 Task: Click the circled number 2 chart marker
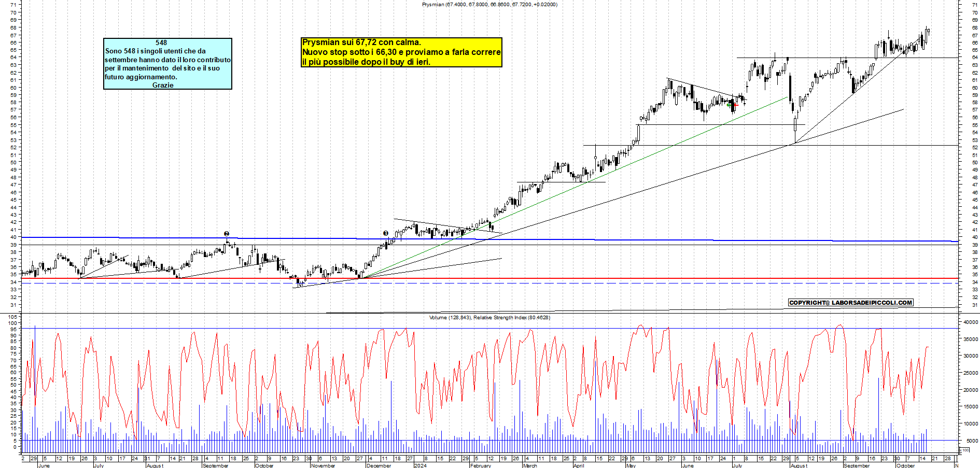click(x=227, y=234)
